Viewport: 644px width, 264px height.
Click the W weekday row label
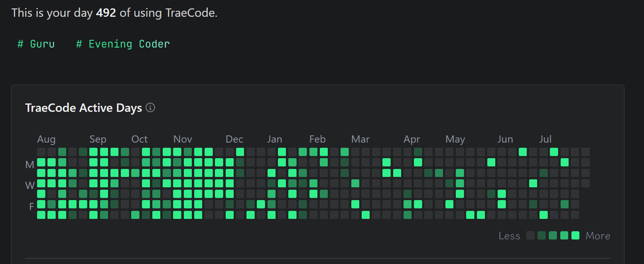tap(30, 185)
